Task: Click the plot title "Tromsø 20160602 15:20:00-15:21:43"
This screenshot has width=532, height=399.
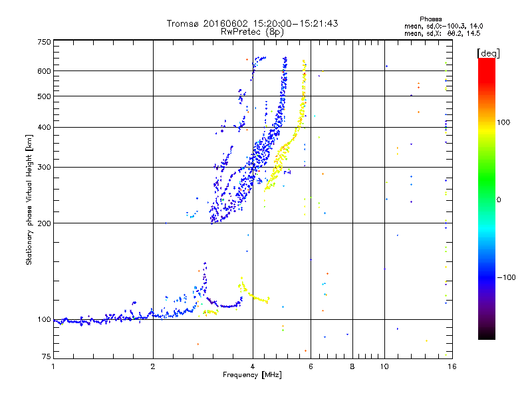Action: coord(252,23)
